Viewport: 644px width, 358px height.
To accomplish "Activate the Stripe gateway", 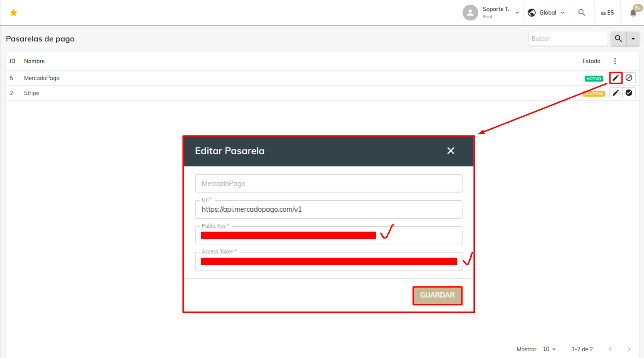I will [629, 93].
